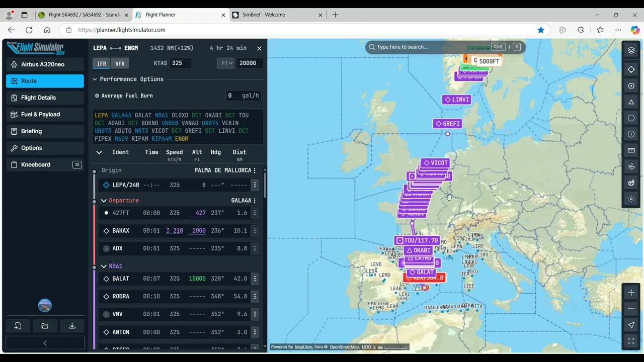Collapse the N861 airway section

(104, 266)
